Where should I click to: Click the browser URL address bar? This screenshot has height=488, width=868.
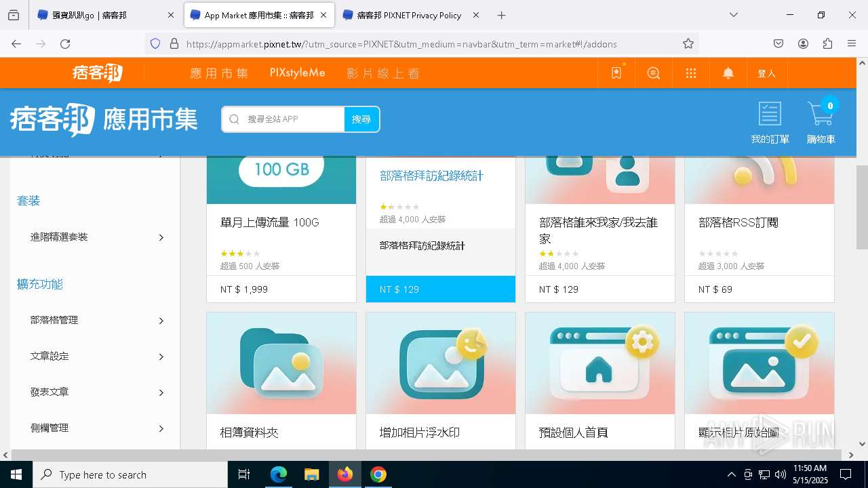(420, 43)
